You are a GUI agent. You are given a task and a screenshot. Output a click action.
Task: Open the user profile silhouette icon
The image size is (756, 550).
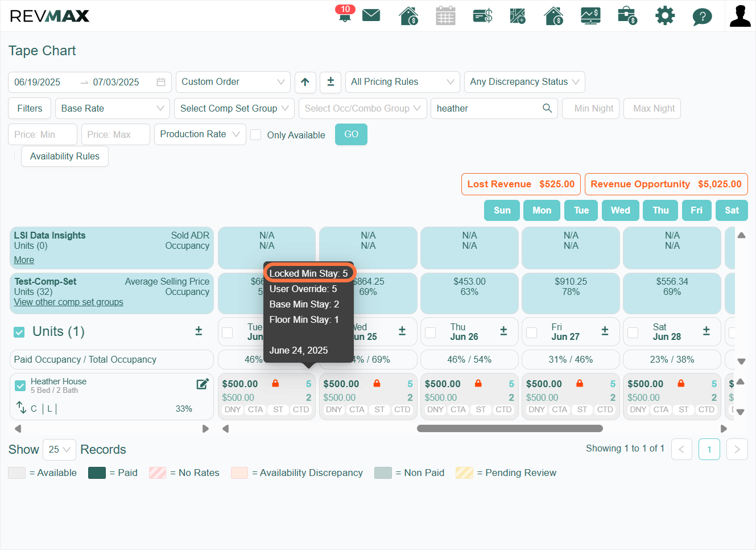click(740, 15)
